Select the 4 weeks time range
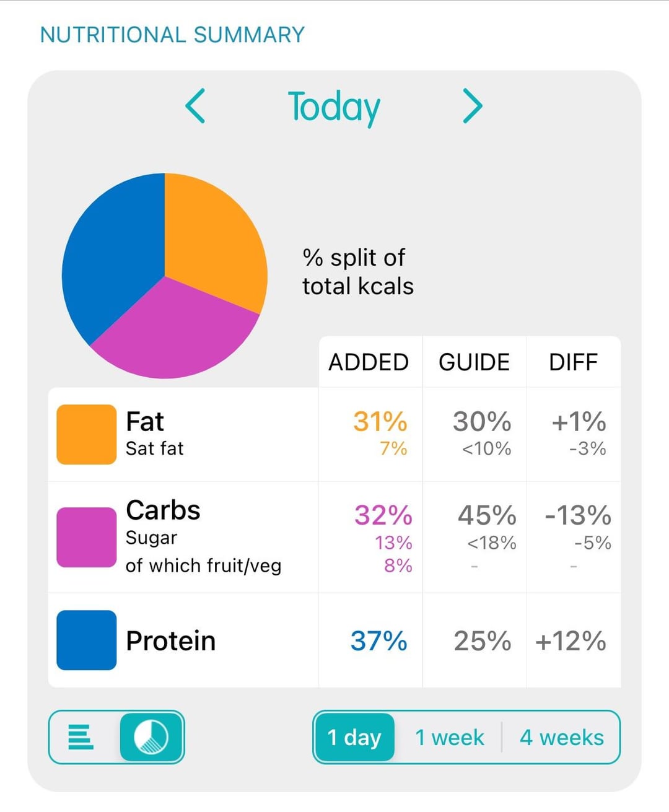 click(561, 737)
